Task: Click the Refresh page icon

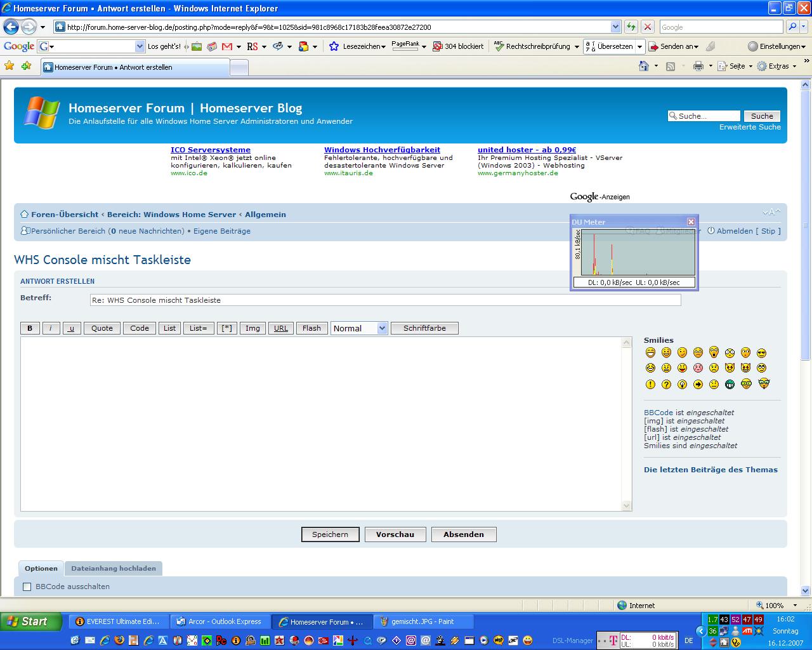Action: (x=631, y=27)
